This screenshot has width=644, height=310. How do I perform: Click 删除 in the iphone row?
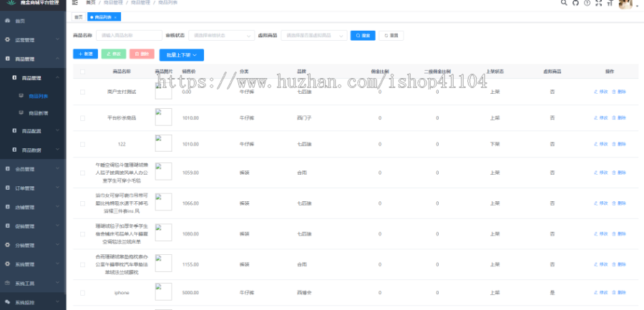(620, 292)
